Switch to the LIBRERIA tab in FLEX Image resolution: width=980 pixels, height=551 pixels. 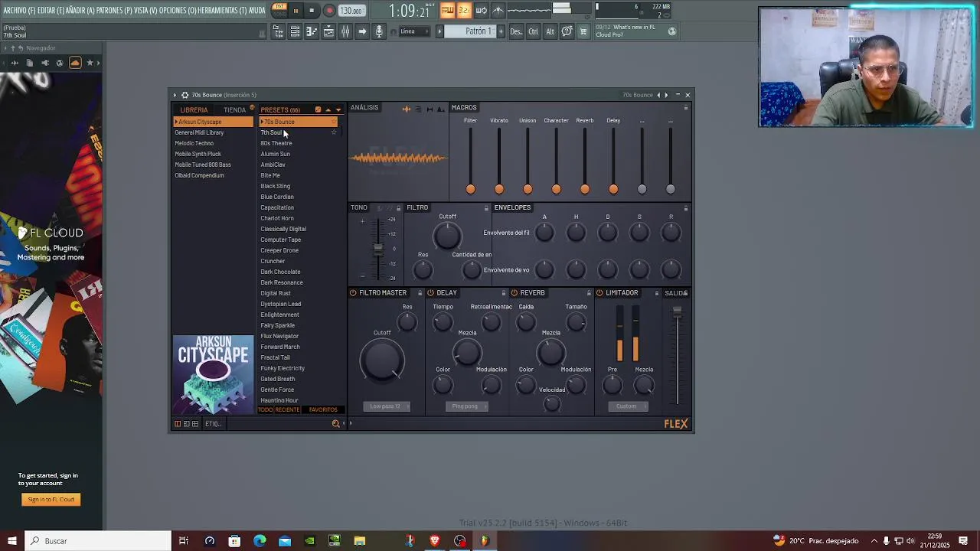(194, 109)
